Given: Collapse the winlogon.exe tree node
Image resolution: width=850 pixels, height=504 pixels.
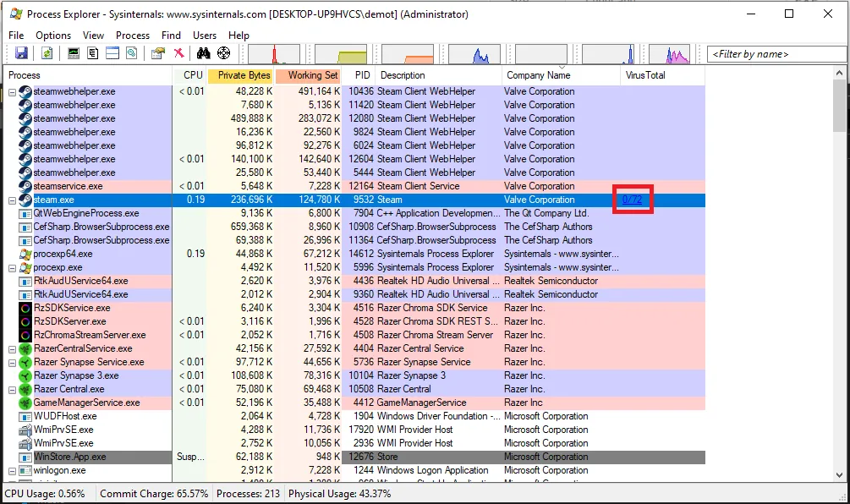Looking at the screenshot, I should point(12,472).
